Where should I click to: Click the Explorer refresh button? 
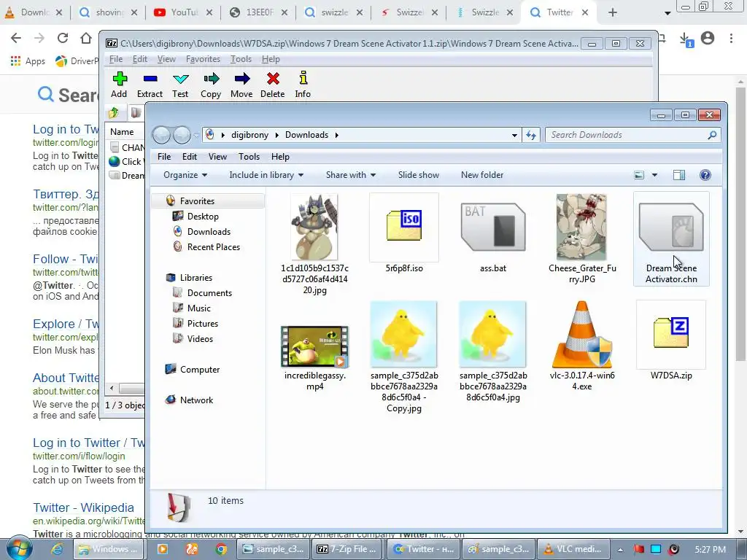531,135
